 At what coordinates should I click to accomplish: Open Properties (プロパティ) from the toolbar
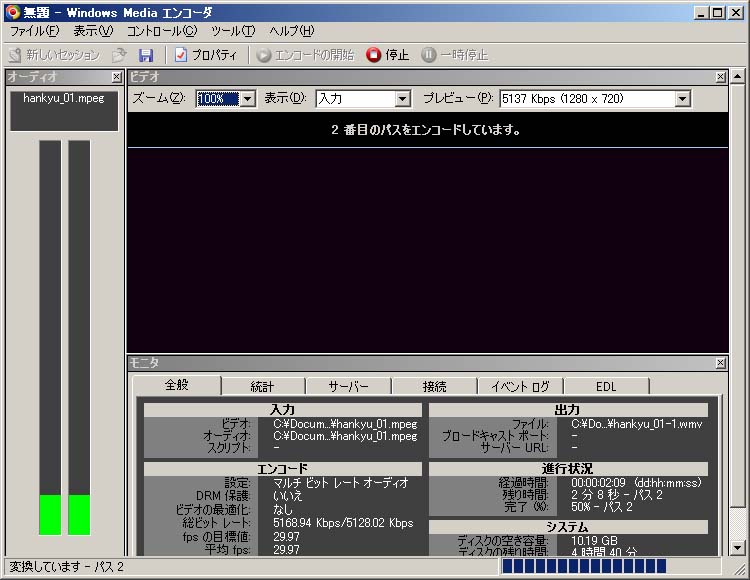coord(206,55)
